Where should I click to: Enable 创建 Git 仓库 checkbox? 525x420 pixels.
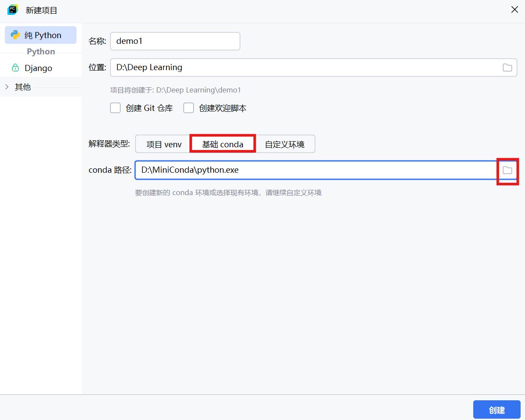pos(115,108)
